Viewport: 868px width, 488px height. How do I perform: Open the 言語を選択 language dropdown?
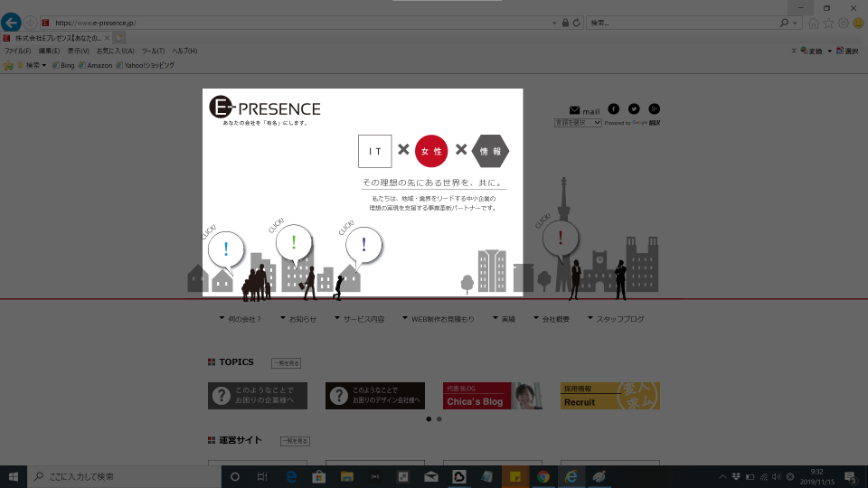578,123
